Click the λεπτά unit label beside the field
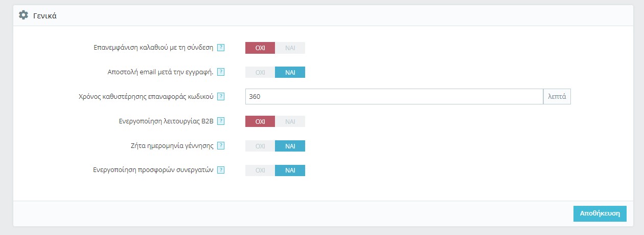Viewport: 644px width, 235px height. (x=557, y=96)
